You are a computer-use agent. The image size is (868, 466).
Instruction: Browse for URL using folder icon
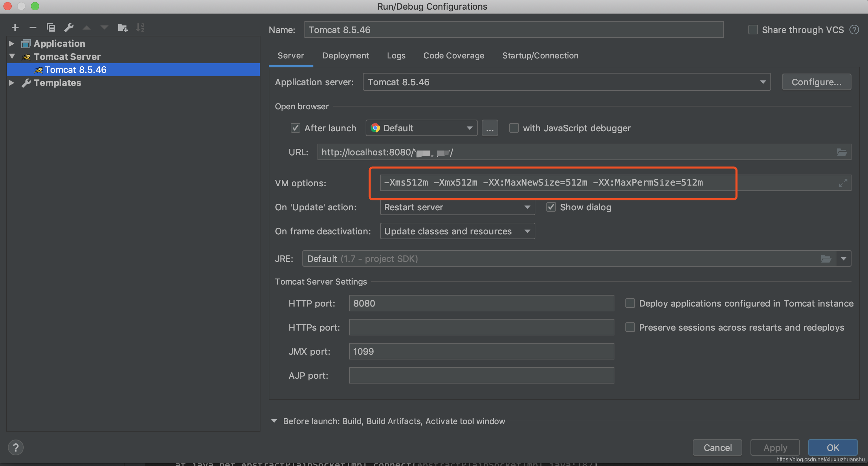pos(842,152)
